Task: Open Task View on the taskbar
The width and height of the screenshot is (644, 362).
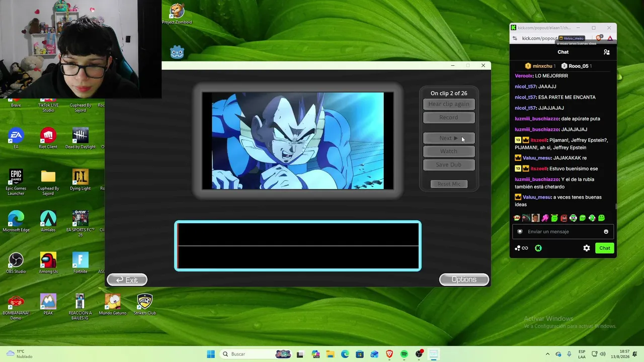Action: pos(300,354)
